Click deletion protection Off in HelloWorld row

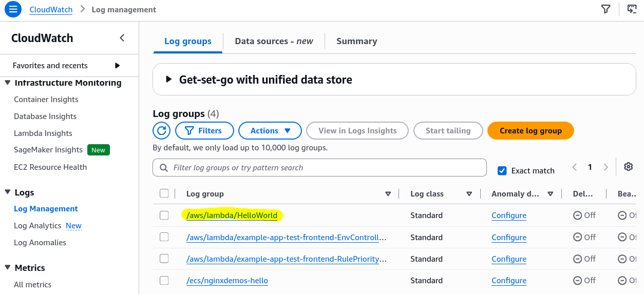(x=584, y=215)
